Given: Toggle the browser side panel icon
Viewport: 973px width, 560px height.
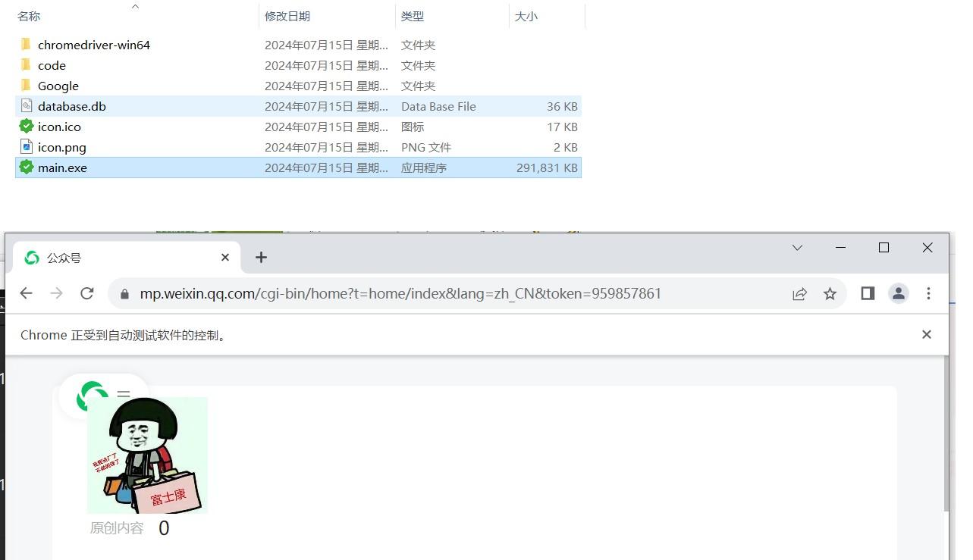Looking at the screenshot, I should 868,293.
